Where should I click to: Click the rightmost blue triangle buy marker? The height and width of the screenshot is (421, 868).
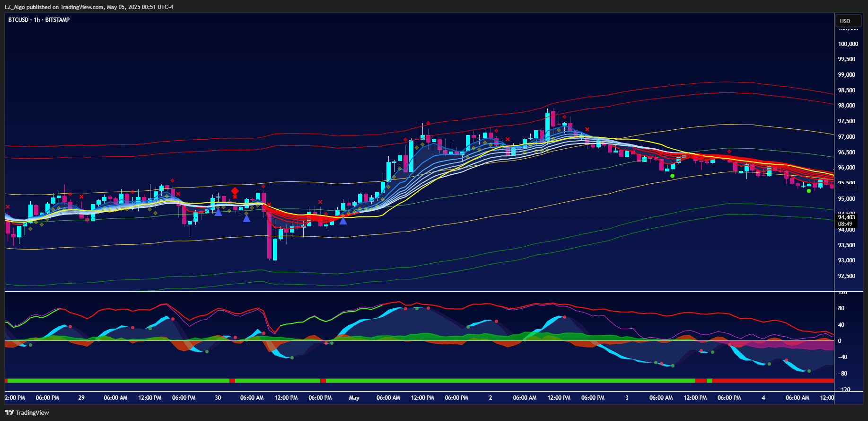click(x=343, y=221)
